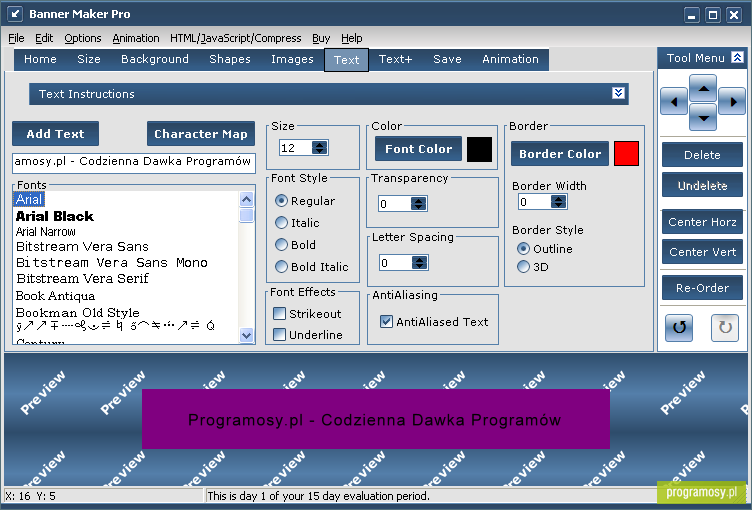752x510 pixels.
Task: Select Italic font style
Action: pyautogui.click(x=281, y=223)
